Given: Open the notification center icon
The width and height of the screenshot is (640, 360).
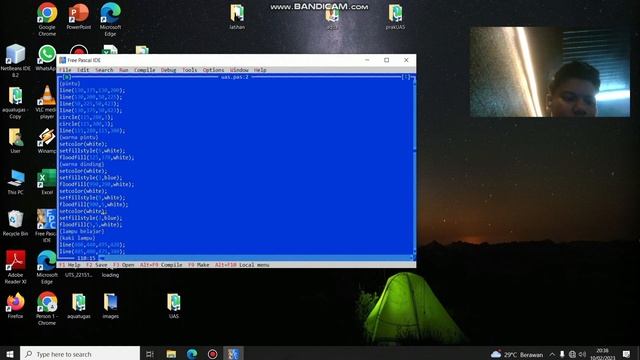Looking at the screenshot, I should pyautogui.click(x=626, y=354).
